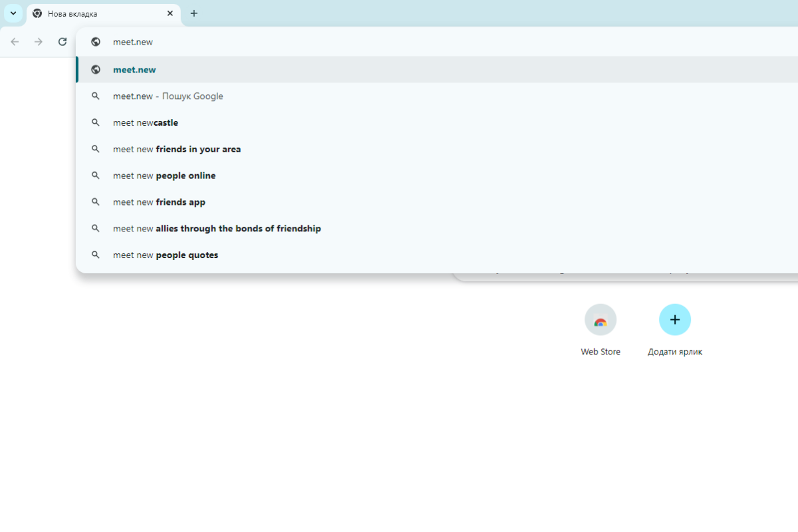Pick meet new friends in your area
Viewport: 798px width, 532px height.
[177, 149]
